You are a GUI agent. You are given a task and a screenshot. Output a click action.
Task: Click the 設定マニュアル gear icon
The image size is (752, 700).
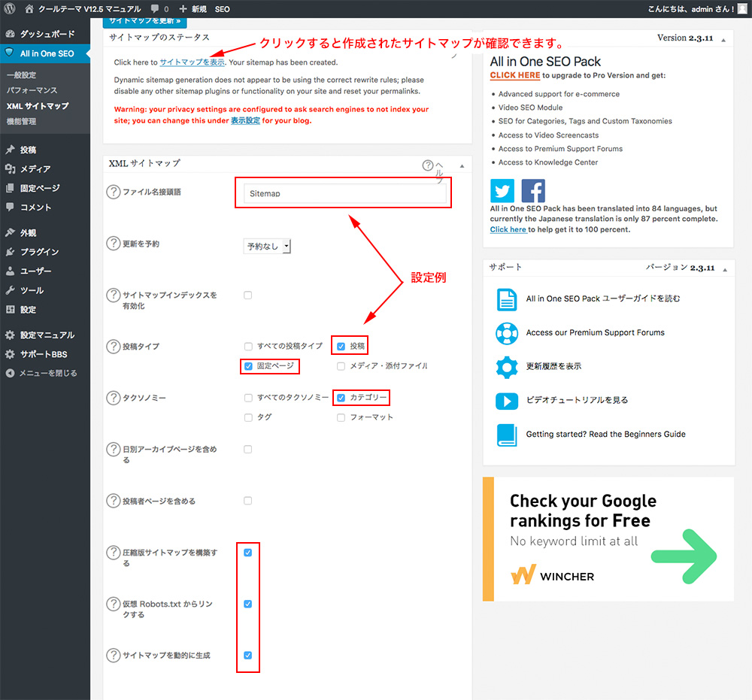[x=10, y=335]
